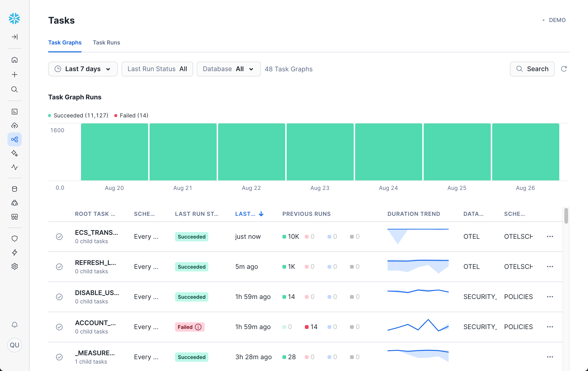Screen dimensions: 588x371
Task: Expand the Last Run Status filter
Action: pyautogui.click(x=157, y=69)
